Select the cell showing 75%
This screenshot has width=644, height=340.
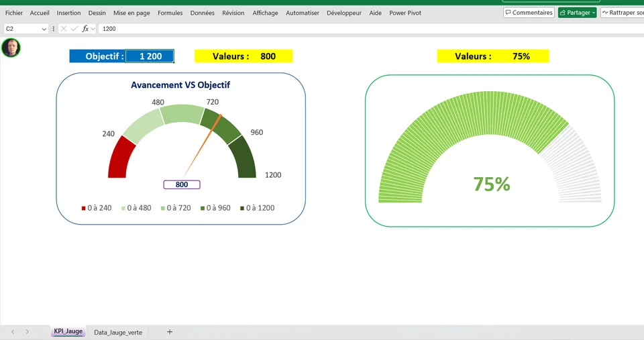[523, 56]
